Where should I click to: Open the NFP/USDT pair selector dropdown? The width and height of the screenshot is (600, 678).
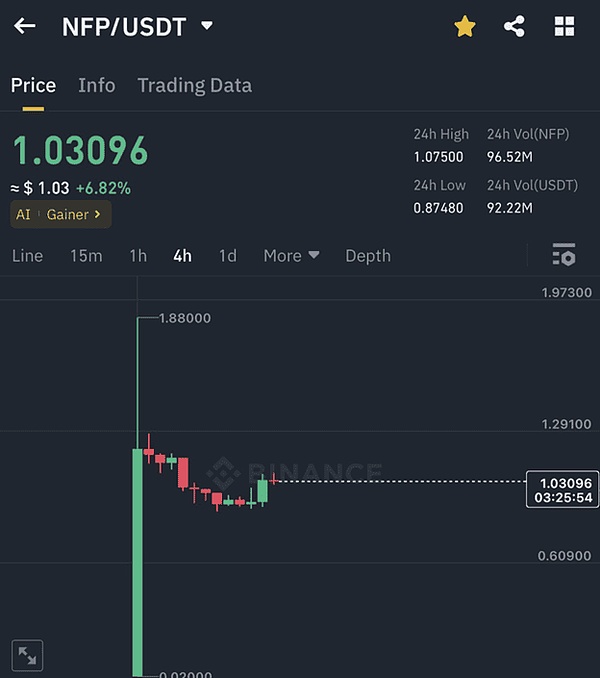(207, 27)
